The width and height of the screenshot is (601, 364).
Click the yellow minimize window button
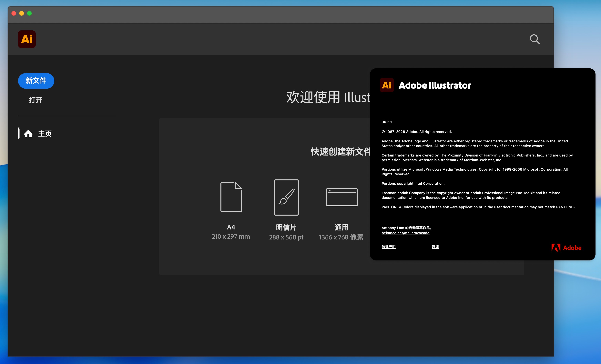click(22, 13)
